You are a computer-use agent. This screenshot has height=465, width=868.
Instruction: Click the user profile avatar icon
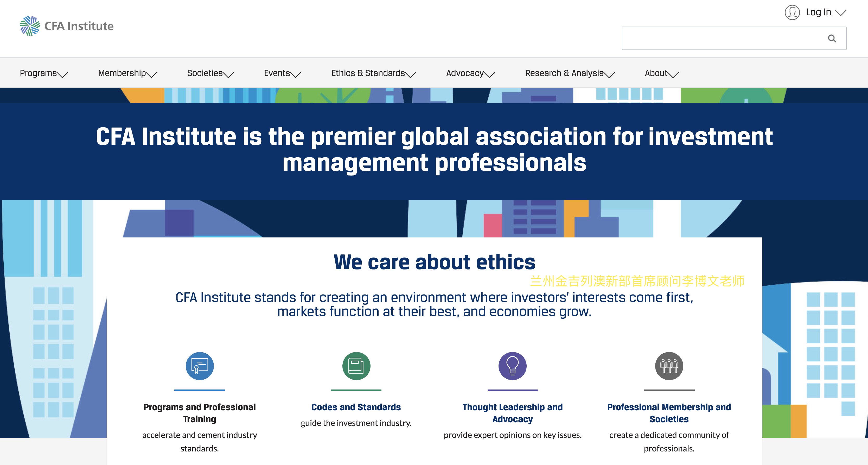tap(792, 12)
